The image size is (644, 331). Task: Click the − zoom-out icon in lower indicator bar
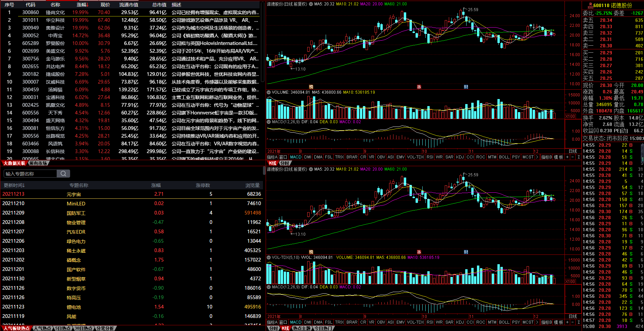click(573, 322)
